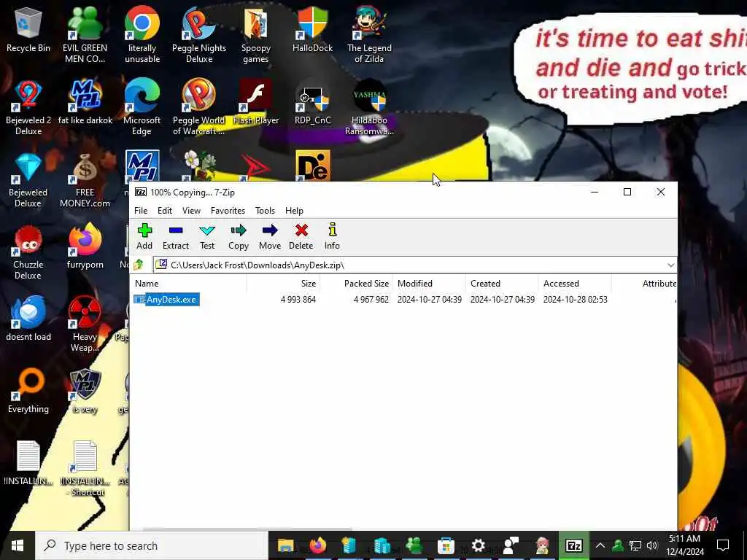Image resolution: width=747 pixels, height=560 pixels.
Task: Select the HalloDock desktop shortcut
Action: coord(312,29)
